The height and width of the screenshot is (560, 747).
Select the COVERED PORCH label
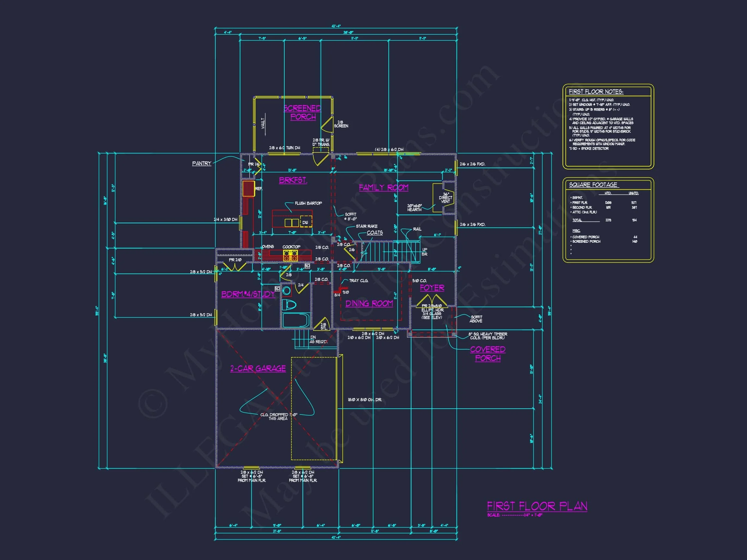(488, 354)
